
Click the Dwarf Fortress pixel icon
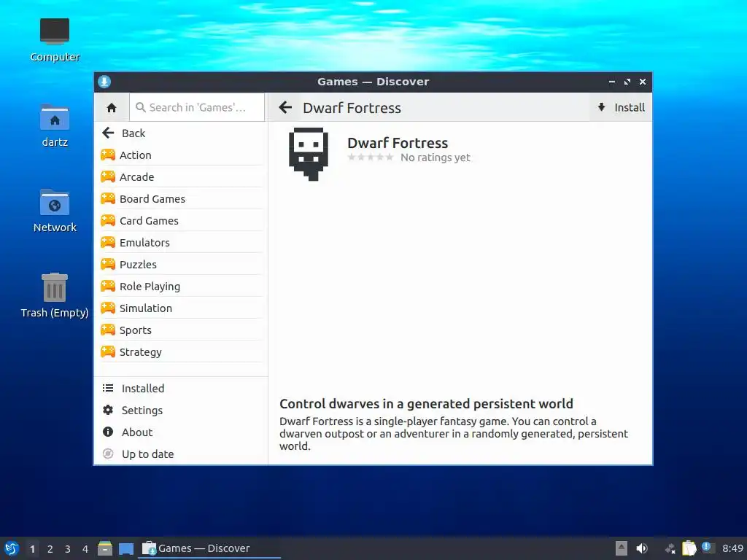[309, 154]
